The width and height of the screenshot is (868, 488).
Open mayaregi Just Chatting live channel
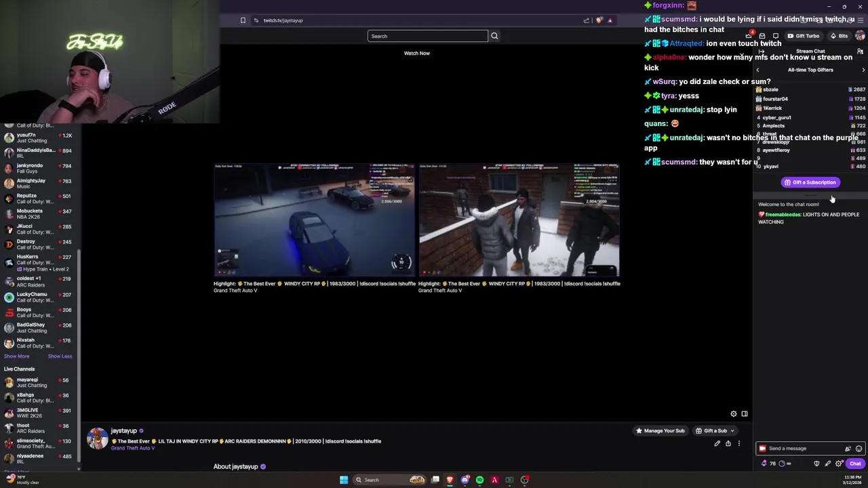coord(39,382)
